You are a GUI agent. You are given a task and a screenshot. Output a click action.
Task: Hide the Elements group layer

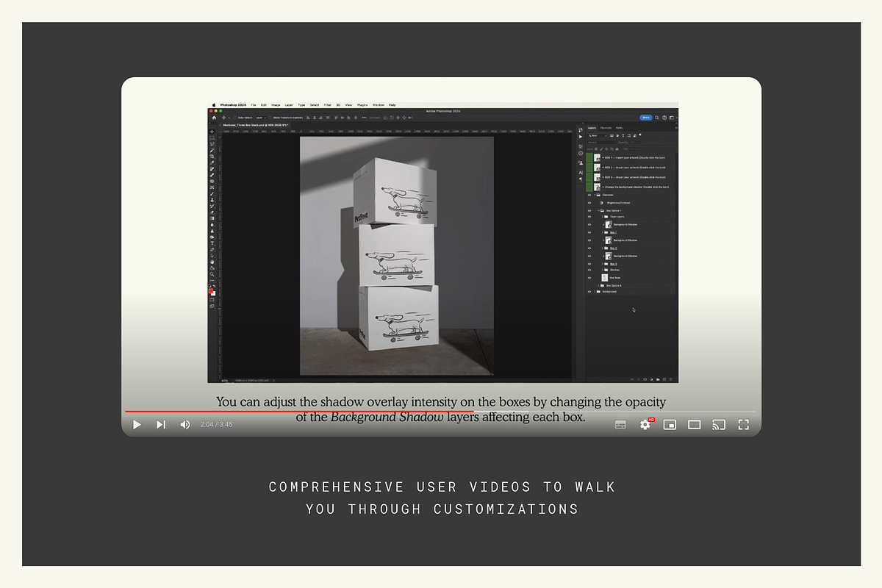click(589, 195)
